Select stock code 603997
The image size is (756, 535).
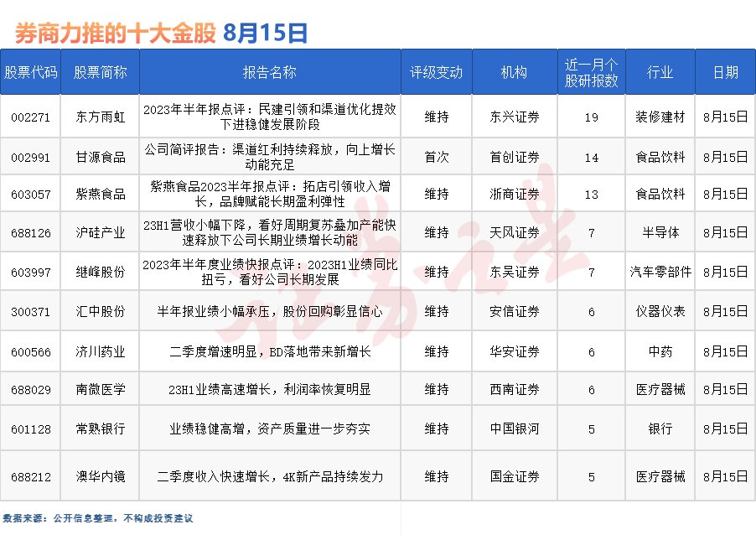tap(30, 272)
